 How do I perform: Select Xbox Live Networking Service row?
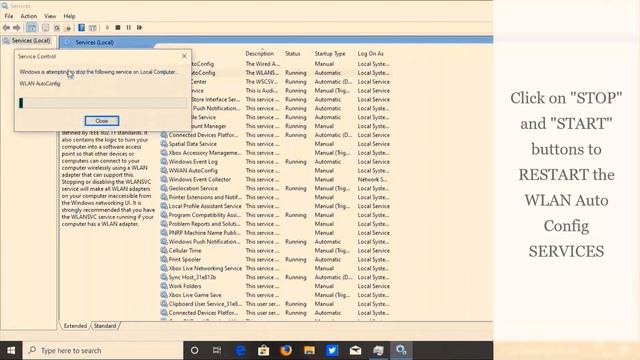tap(276, 268)
